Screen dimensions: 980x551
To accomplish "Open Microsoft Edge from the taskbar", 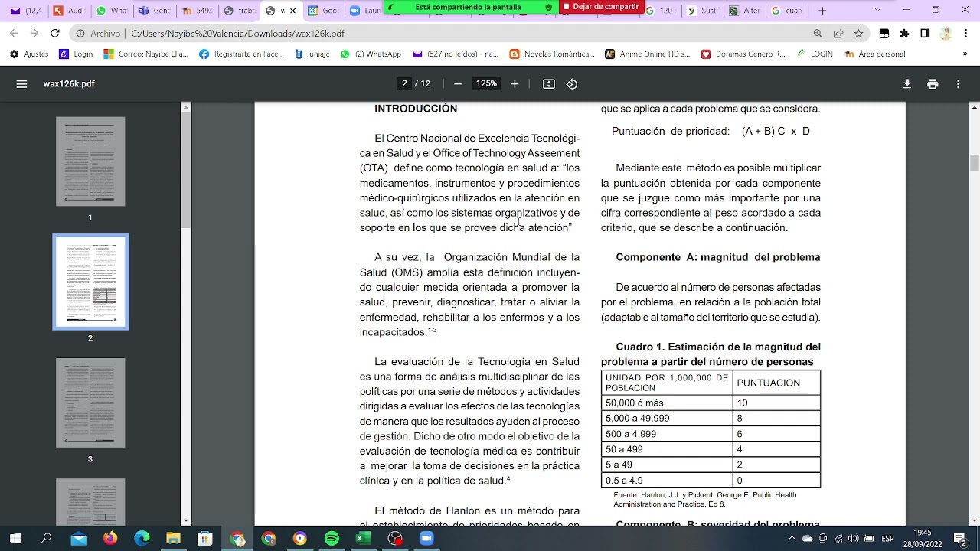I will click(142, 539).
